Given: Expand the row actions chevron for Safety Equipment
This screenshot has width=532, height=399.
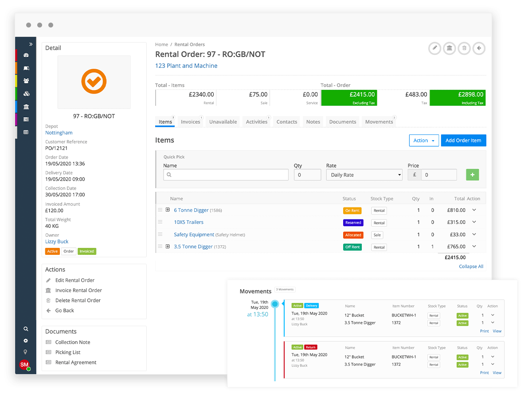Looking at the screenshot, I should point(473,235).
